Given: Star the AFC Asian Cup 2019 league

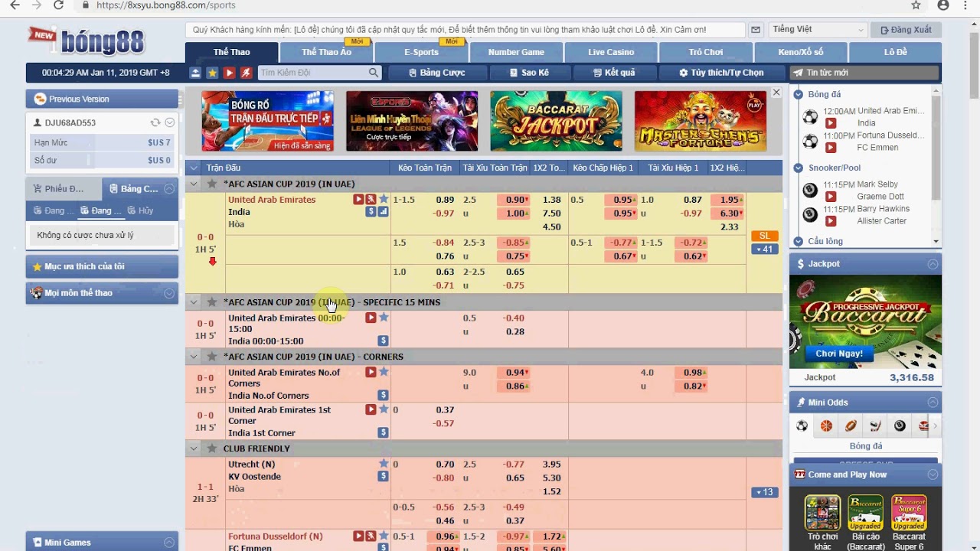Looking at the screenshot, I should click(212, 184).
